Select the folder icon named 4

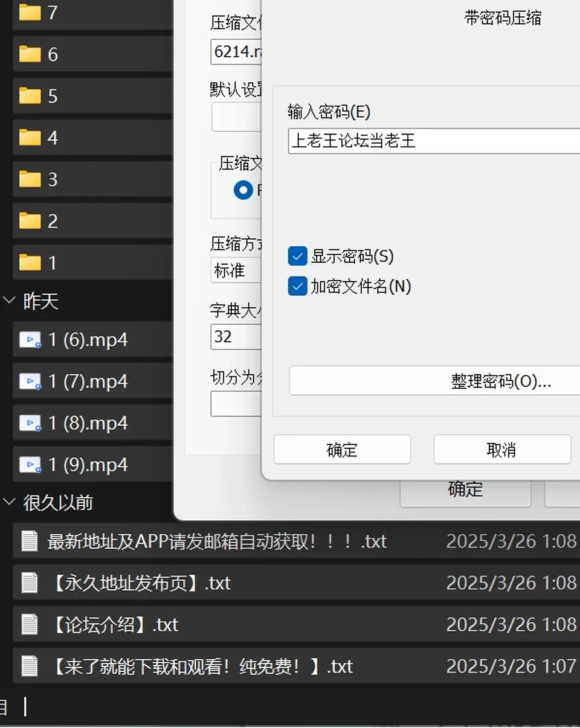(x=30, y=138)
